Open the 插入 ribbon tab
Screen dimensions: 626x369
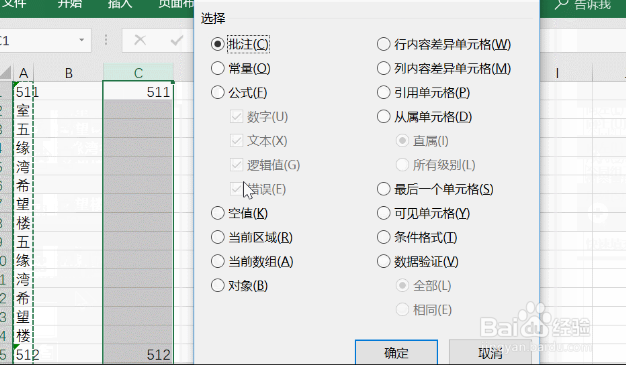tap(120, 4)
